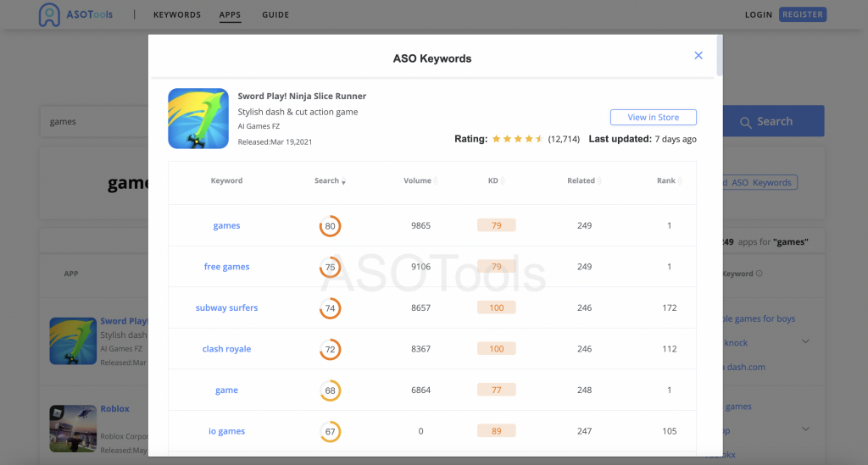Open 'dash.com' keyword link

click(746, 367)
